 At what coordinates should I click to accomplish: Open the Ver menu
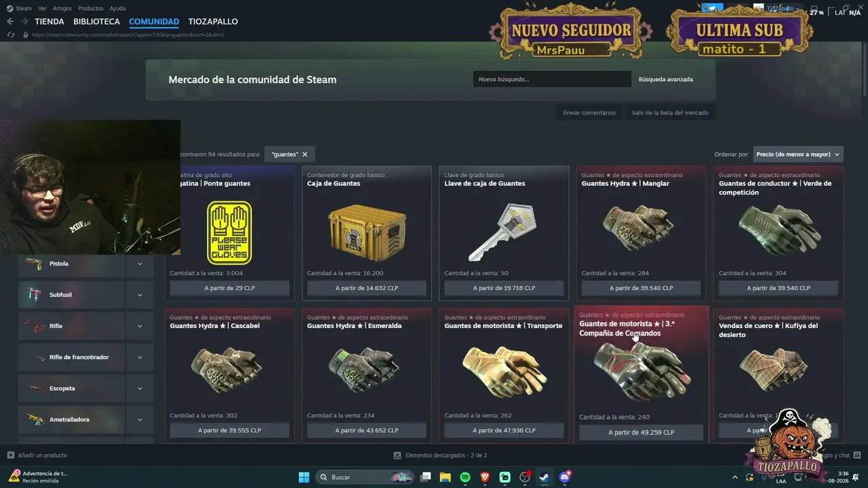(x=42, y=9)
